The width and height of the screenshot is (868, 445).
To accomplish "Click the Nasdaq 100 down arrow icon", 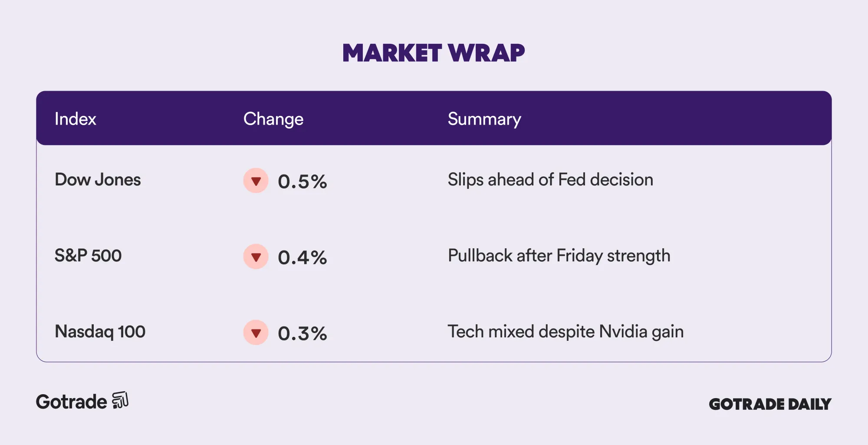I will tap(256, 333).
